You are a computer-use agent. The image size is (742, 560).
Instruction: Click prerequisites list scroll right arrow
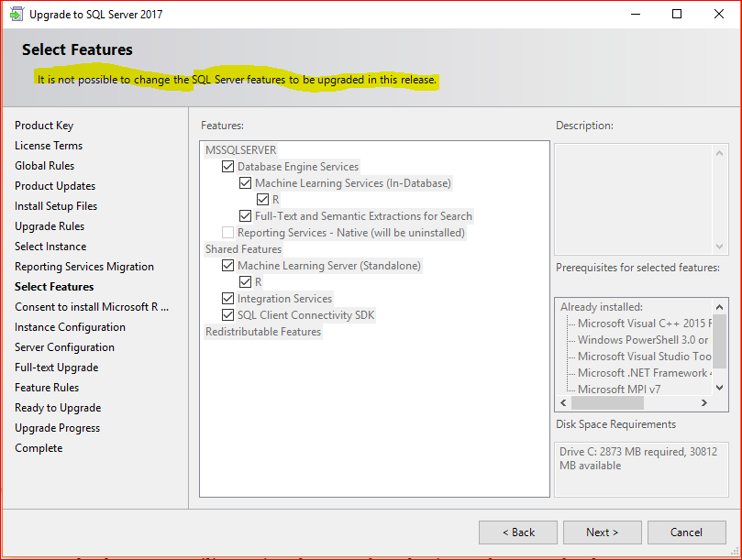(x=704, y=402)
